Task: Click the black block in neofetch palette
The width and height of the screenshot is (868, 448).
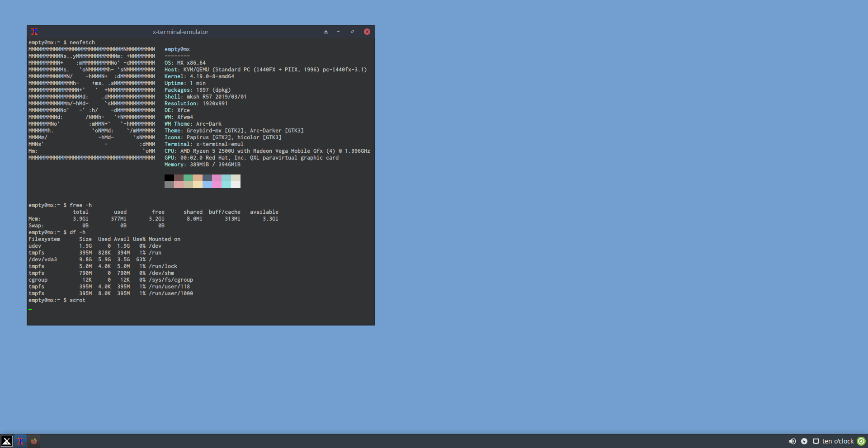Action: point(169,178)
